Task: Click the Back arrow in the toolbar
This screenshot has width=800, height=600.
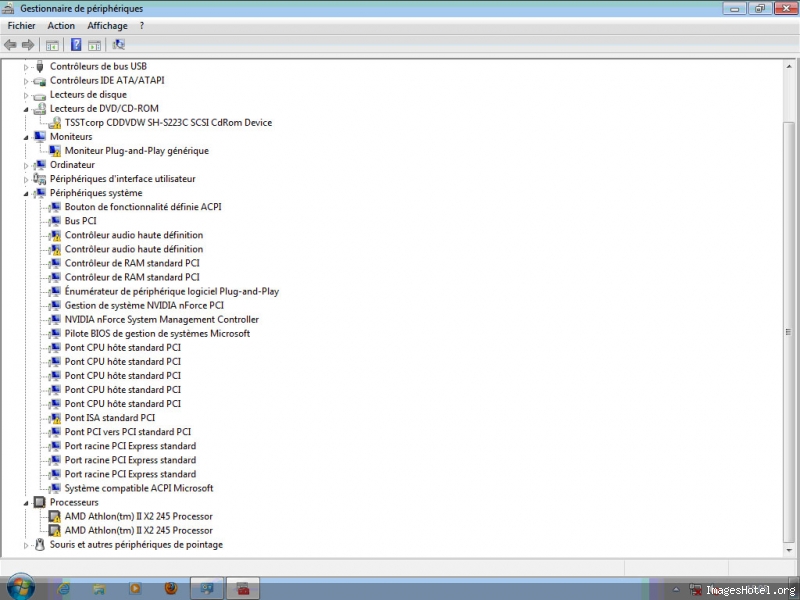Action: (10, 45)
